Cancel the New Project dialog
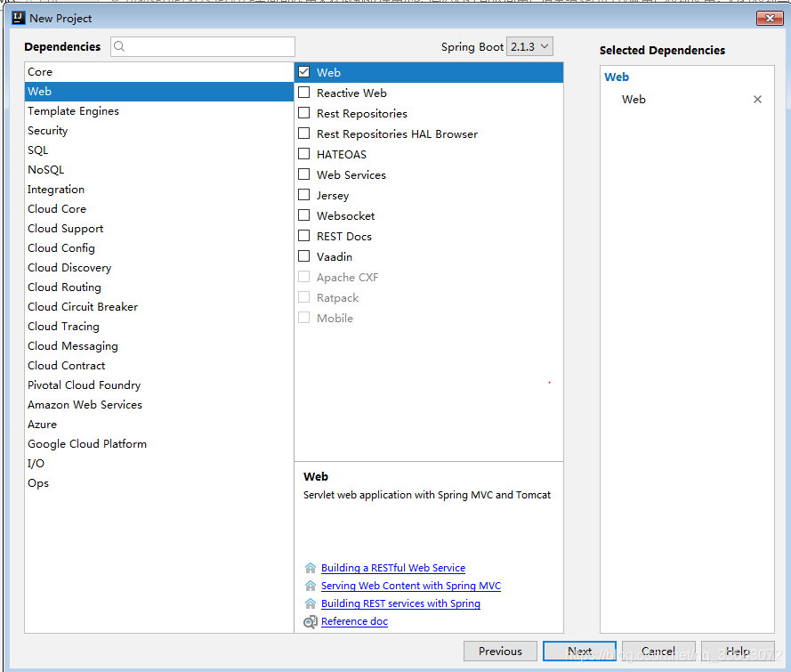Screen dimensions: 791x672 [x=658, y=652]
